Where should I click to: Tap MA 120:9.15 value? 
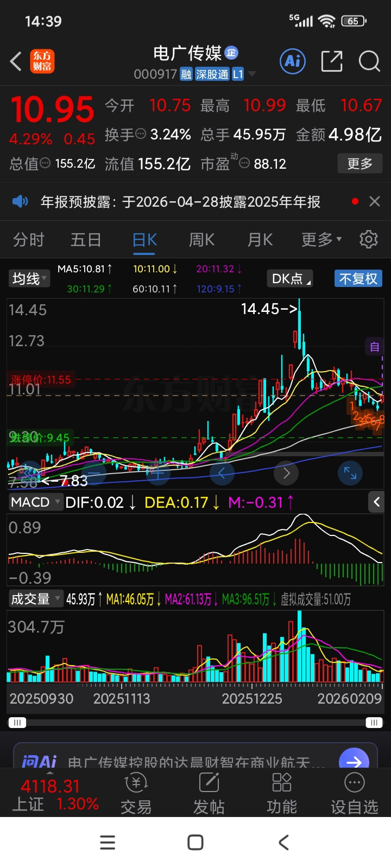219,289
